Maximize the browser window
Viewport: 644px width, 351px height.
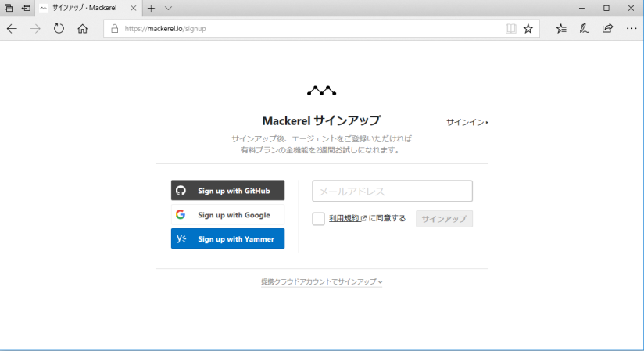point(606,9)
